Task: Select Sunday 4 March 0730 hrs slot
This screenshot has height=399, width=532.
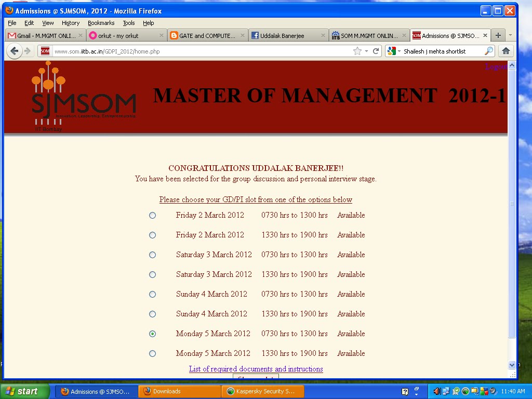Action: point(152,294)
